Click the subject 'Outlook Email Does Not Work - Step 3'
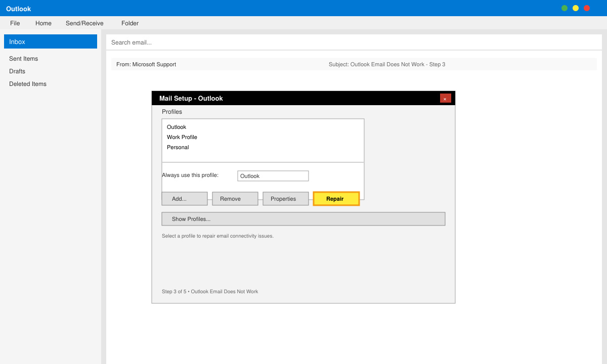 [387, 64]
